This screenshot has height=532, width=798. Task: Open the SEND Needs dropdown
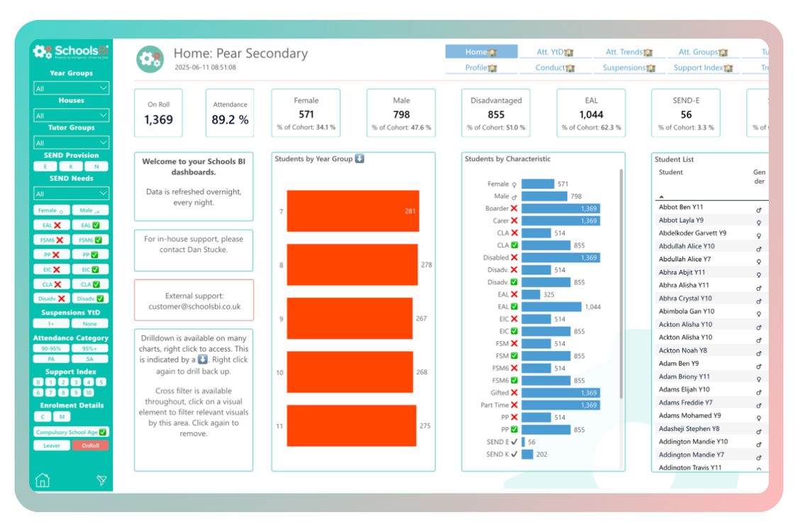(71, 193)
